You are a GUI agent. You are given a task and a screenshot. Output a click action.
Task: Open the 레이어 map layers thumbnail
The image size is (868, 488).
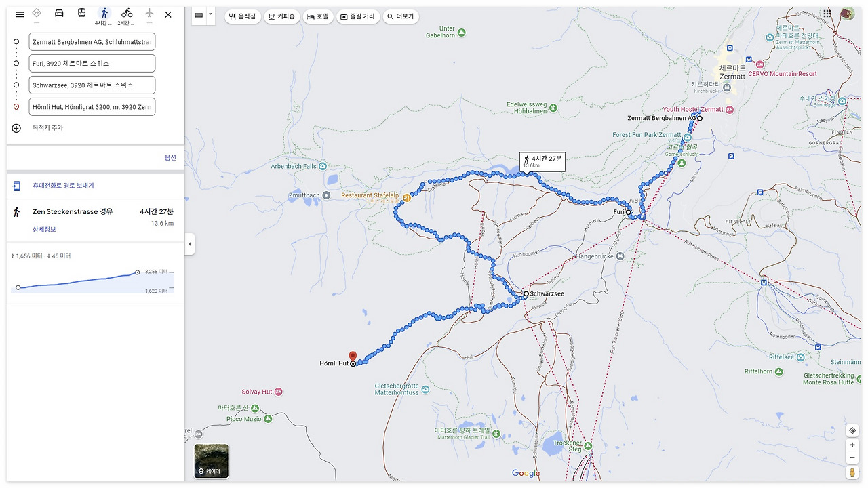212,461
